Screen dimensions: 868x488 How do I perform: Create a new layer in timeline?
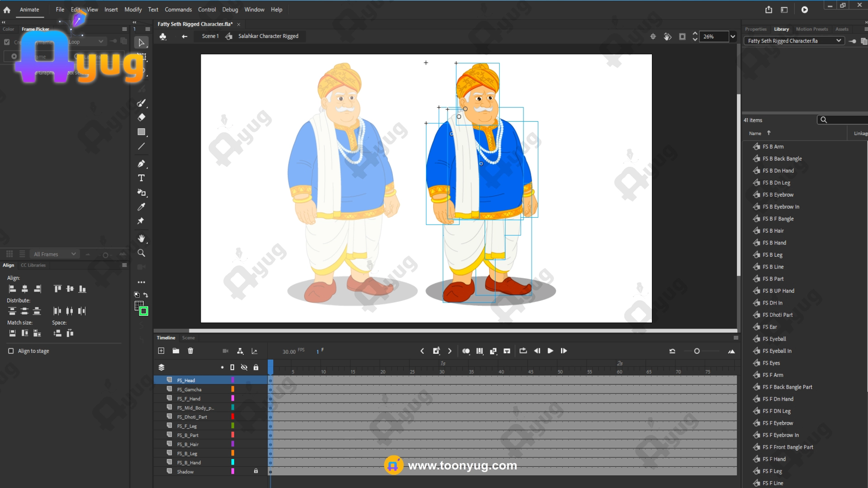161,351
